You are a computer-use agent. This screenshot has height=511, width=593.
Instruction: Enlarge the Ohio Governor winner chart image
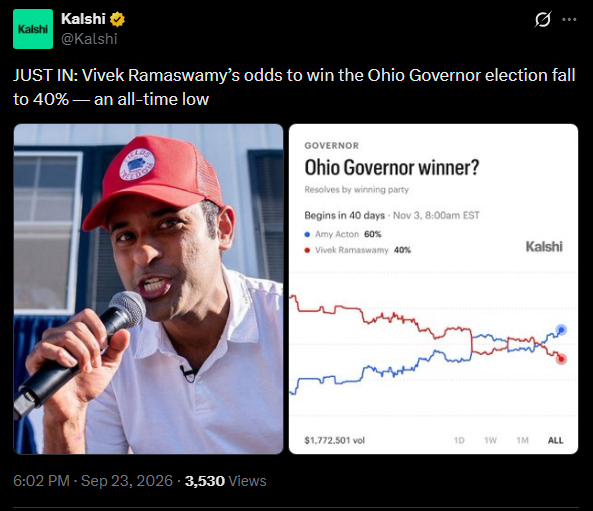tap(433, 289)
